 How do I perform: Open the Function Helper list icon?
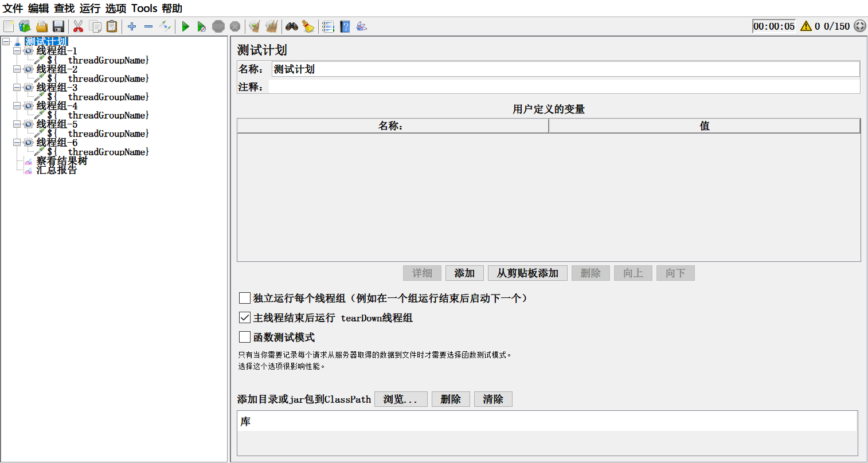pyautogui.click(x=328, y=26)
